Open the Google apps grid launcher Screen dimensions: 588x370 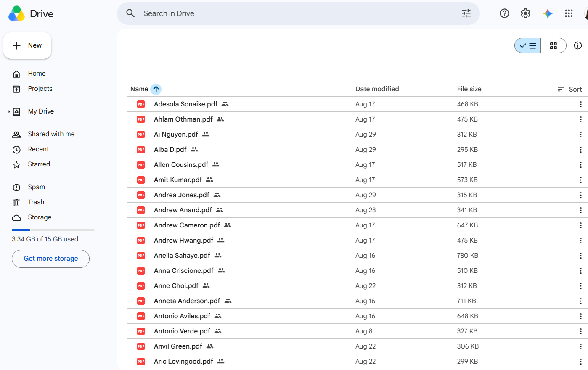[x=569, y=13]
